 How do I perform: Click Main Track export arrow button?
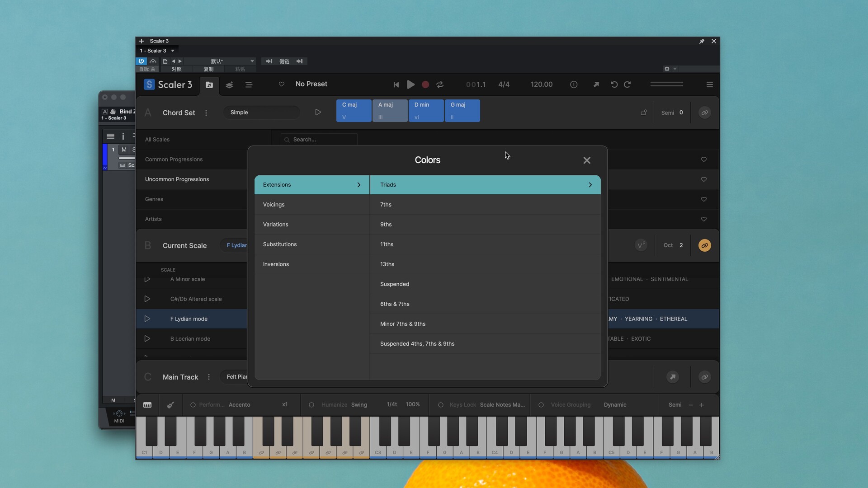tap(673, 377)
